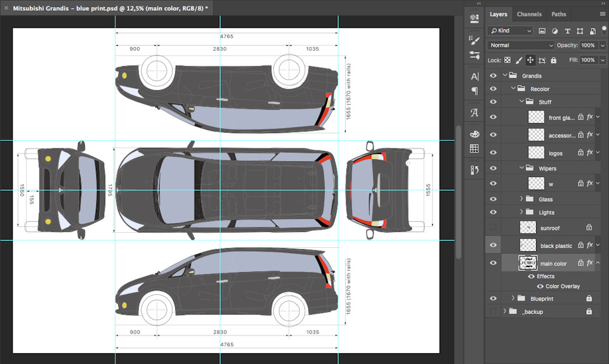Image resolution: width=609 pixels, height=364 pixels.
Task: Open the Character panel icon
Action: coord(475,77)
